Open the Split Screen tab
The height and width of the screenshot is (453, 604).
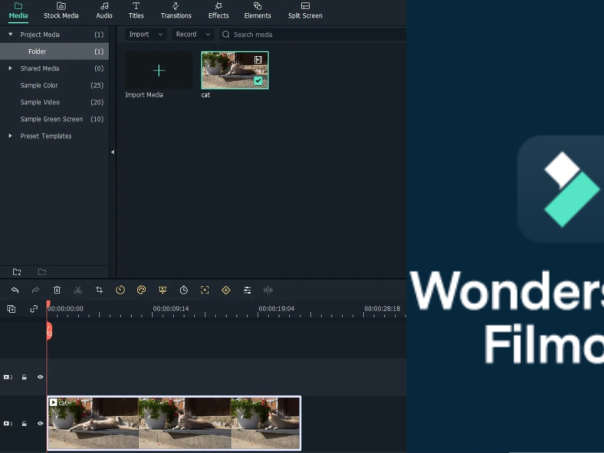(305, 11)
